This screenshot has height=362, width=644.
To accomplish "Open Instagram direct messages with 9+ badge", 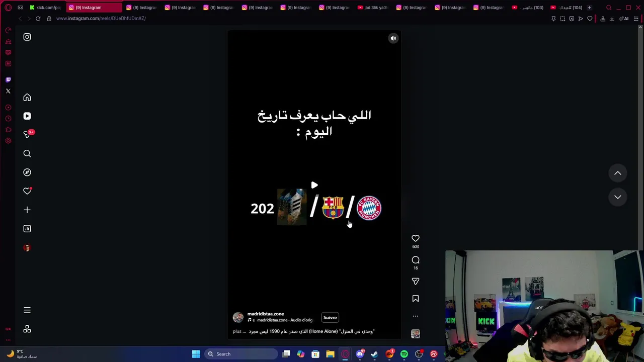I will click(27, 135).
